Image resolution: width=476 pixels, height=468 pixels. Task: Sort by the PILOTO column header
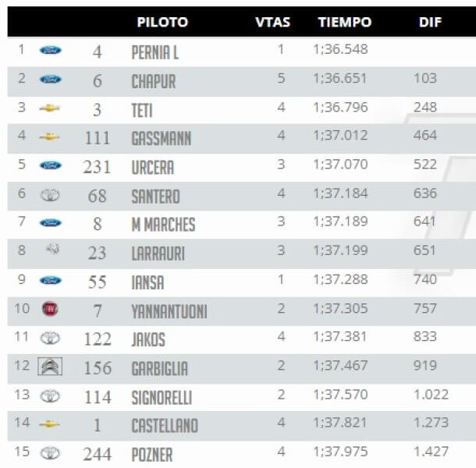tap(162, 22)
